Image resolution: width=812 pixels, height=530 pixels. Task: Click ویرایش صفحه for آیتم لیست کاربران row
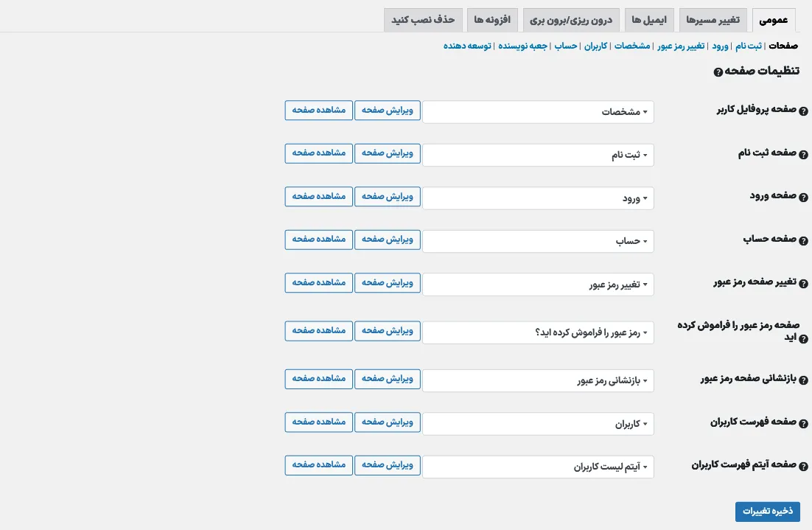click(x=388, y=465)
